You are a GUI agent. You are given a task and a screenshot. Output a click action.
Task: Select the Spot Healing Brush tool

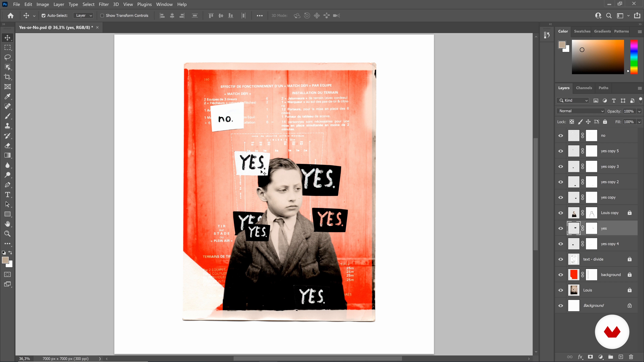(8, 106)
